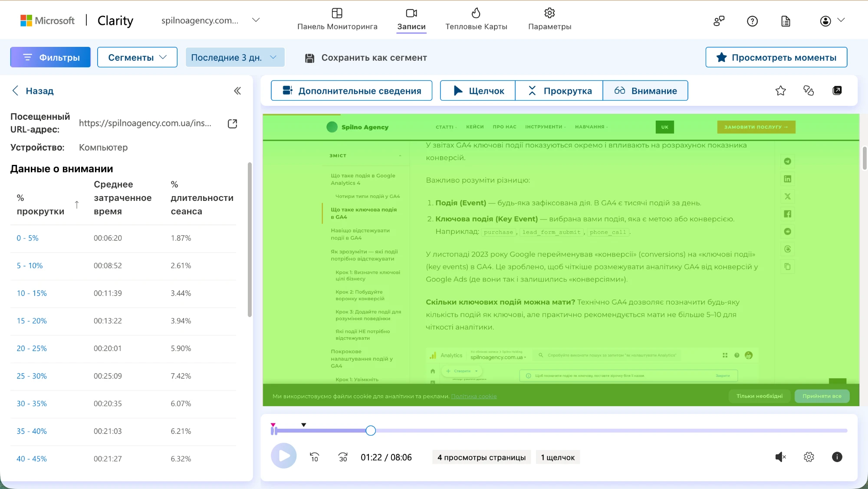The image size is (868, 489).
Task: Select the 30 - 35% scroll range
Action: (32, 404)
